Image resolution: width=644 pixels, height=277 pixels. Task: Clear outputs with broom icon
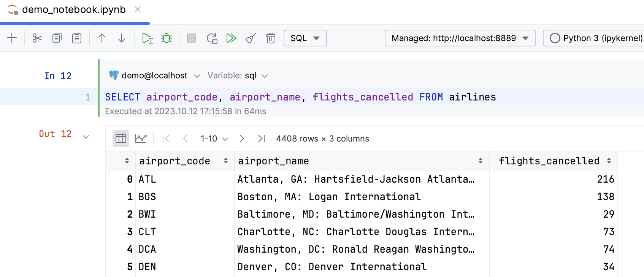(x=251, y=38)
